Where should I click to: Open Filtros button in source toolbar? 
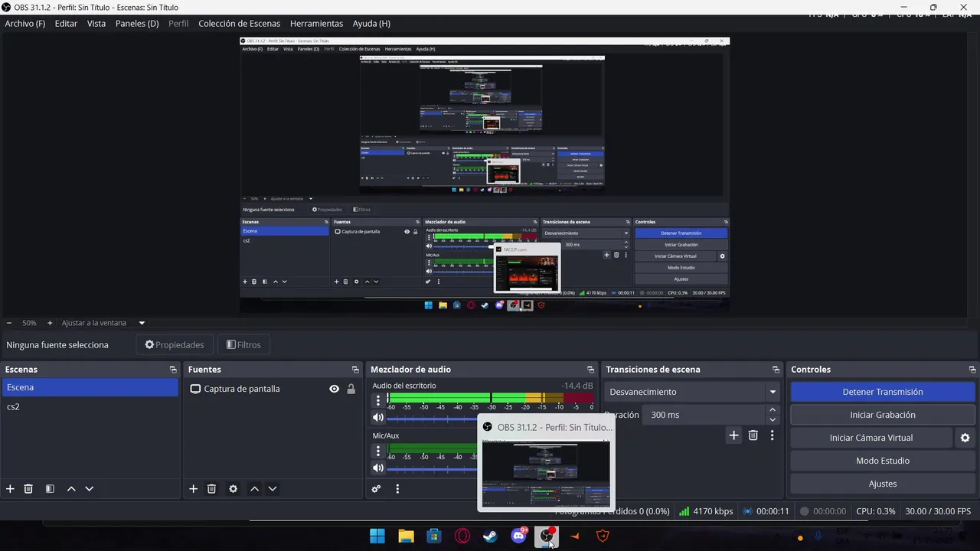coord(243,345)
